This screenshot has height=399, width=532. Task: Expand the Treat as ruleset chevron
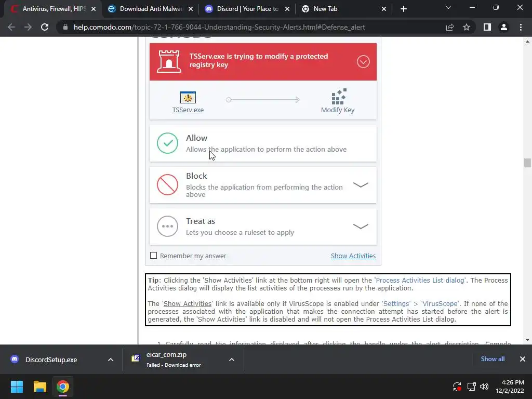(361, 227)
